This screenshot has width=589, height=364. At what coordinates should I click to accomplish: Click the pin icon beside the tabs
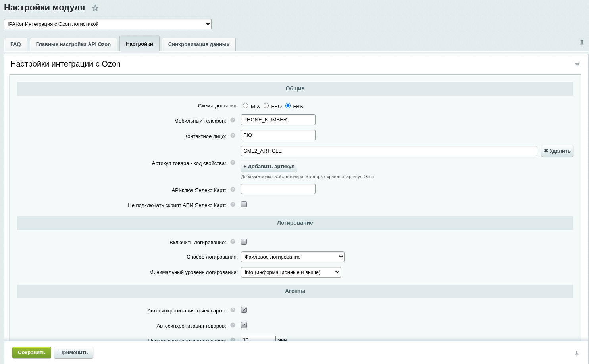coord(582,44)
